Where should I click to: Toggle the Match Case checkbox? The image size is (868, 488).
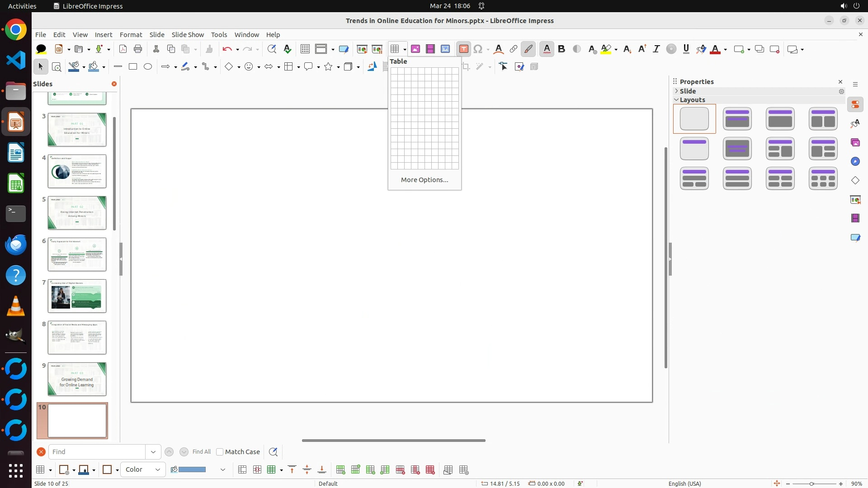coord(220,452)
